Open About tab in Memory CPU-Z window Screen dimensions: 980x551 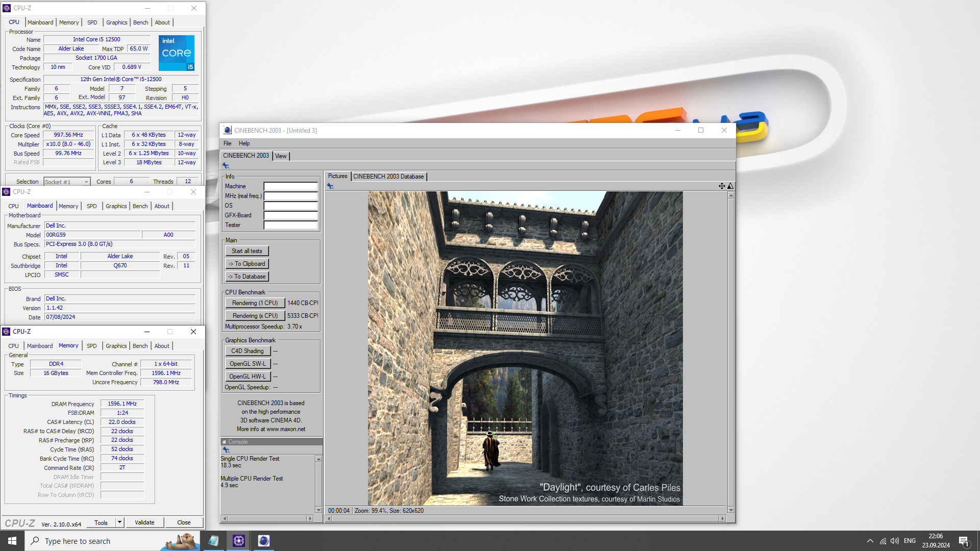point(162,346)
